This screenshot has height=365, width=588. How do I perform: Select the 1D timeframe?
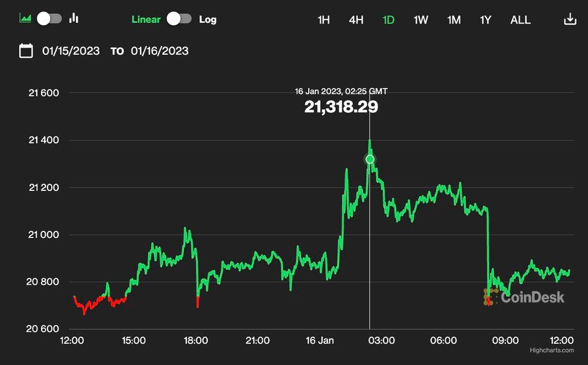388,20
